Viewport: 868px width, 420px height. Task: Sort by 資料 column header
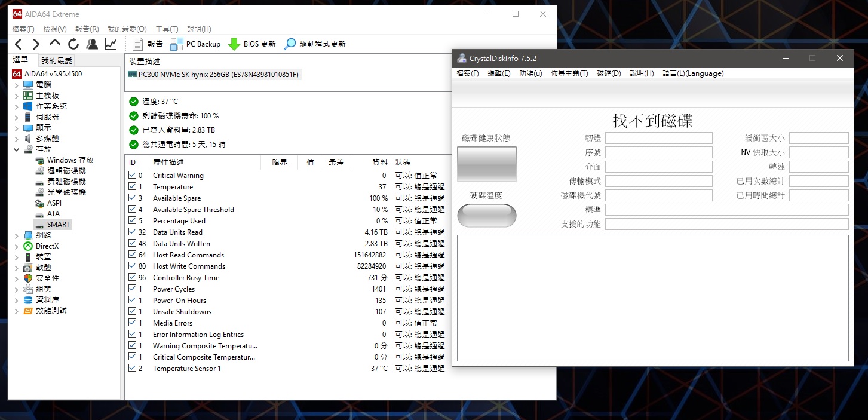[370, 162]
